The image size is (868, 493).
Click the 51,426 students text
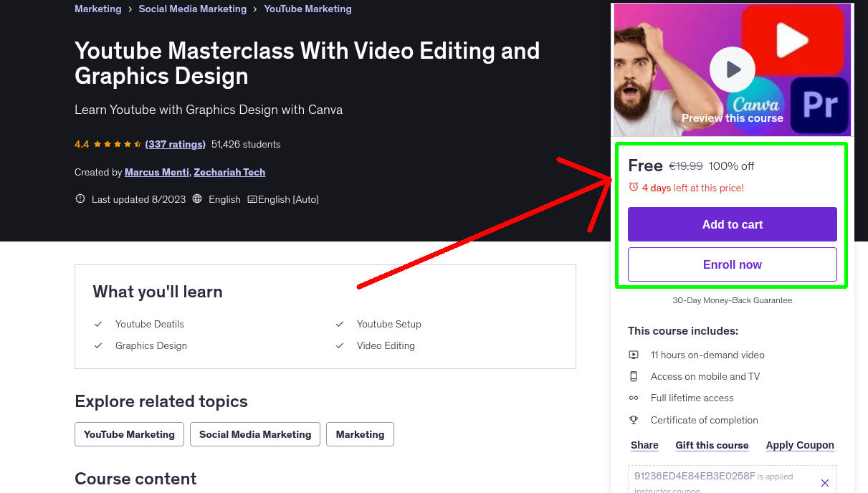coord(246,144)
